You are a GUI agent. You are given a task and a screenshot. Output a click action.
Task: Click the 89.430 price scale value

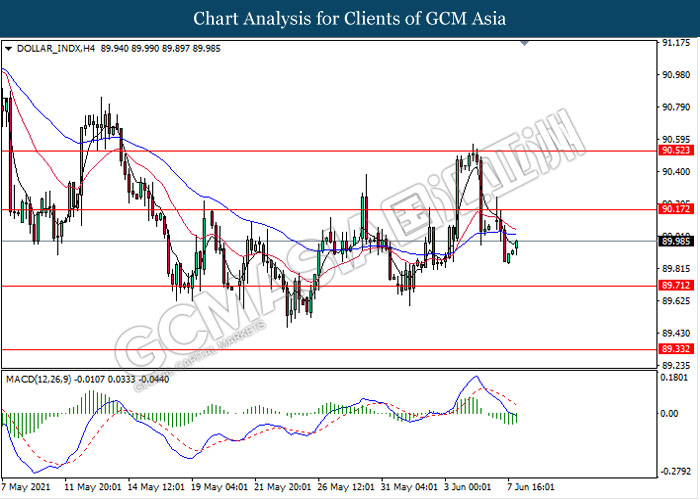click(x=676, y=333)
